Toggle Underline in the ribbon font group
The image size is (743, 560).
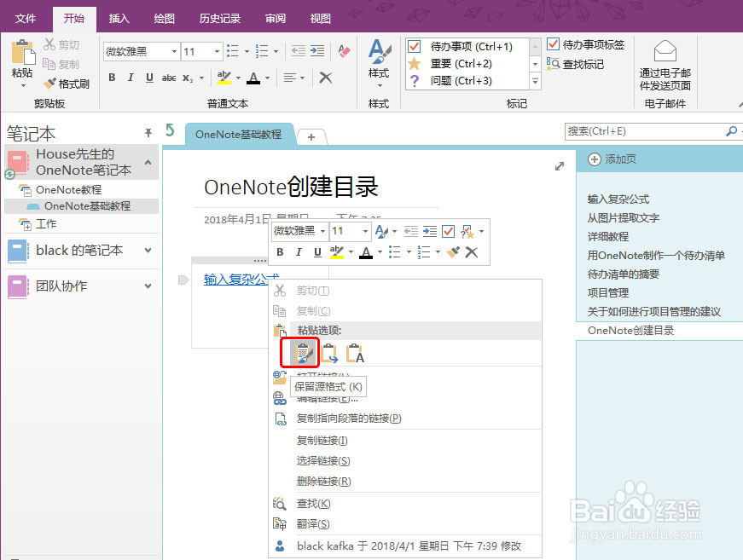(149, 78)
